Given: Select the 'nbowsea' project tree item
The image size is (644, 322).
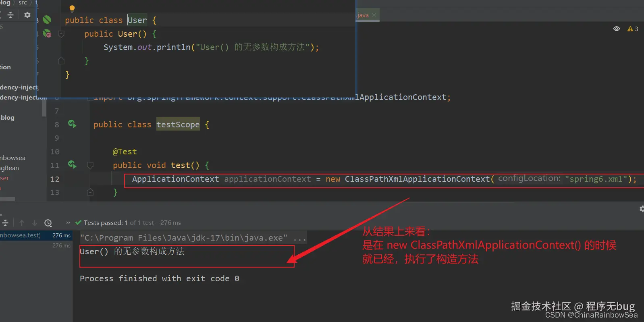Looking at the screenshot, I should coord(12,158).
